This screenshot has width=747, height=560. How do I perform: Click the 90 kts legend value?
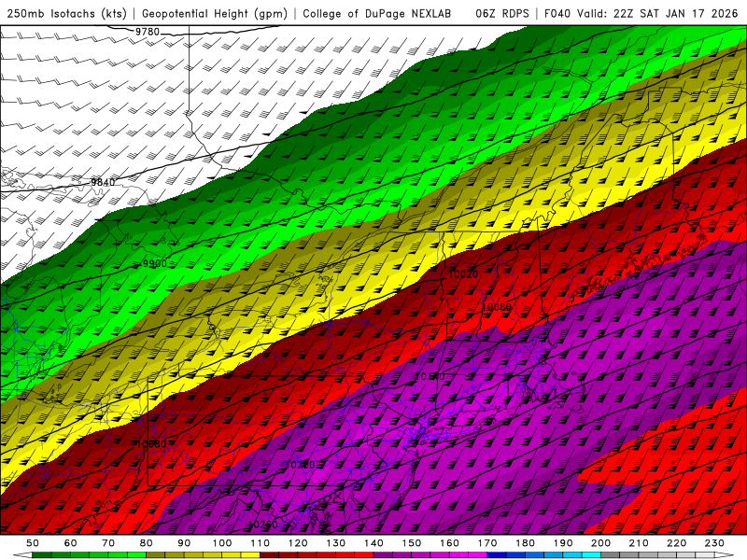pyautogui.click(x=184, y=543)
